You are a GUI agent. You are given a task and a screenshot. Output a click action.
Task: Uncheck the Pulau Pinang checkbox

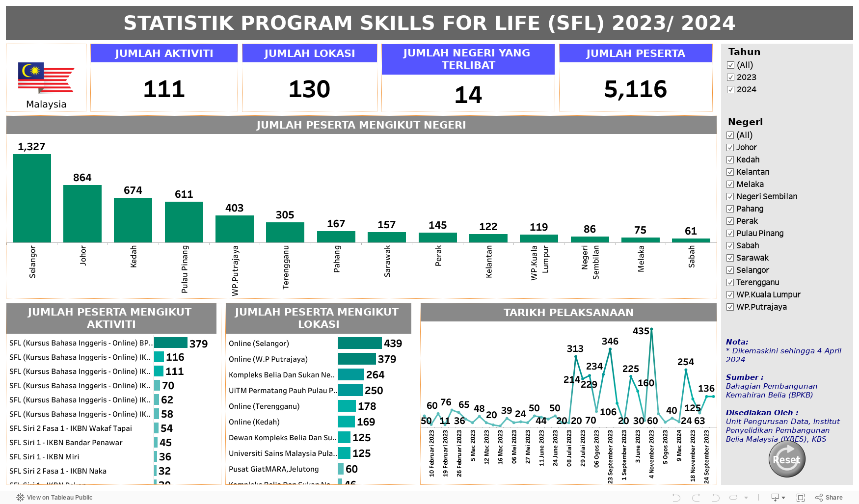coord(730,233)
